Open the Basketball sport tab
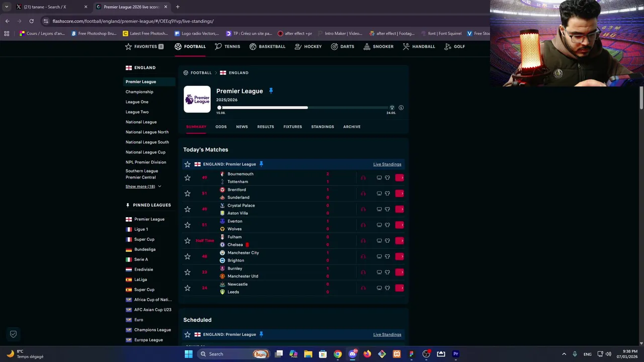 coord(267,46)
